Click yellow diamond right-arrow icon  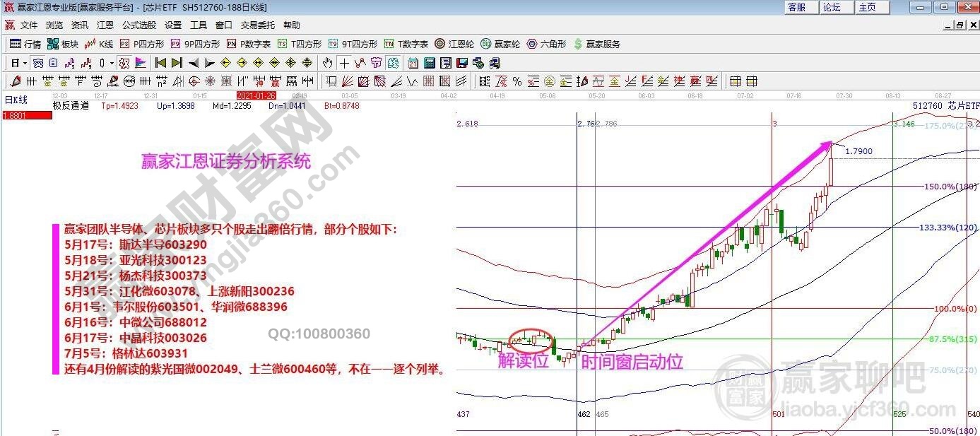[x=242, y=63]
